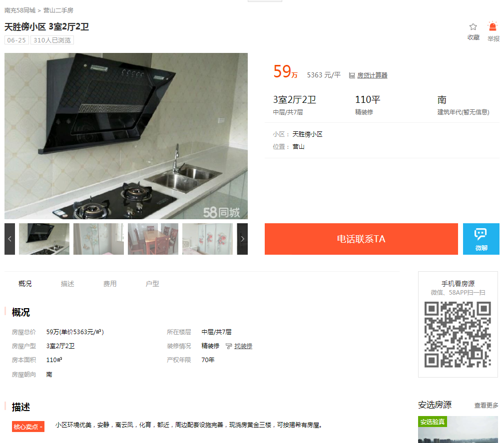Image resolution: width=504 pixels, height=443 pixels.
Task: Click the star icon to favorite listing
Action: click(473, 26)
